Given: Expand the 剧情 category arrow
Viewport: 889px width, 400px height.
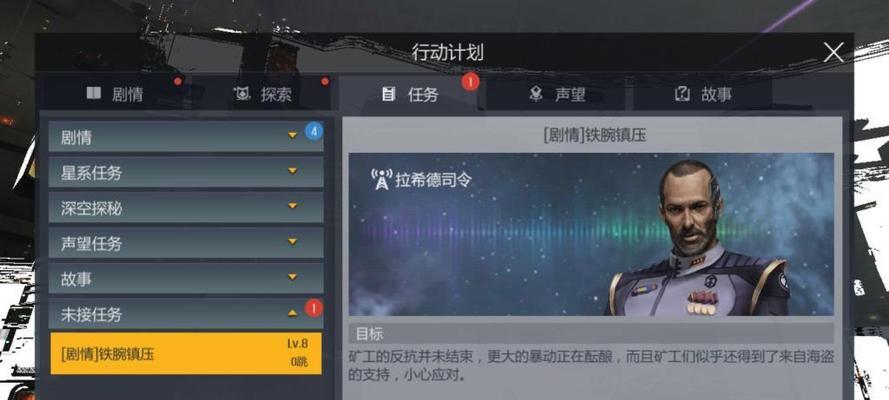Looking at the screenshot, I should [x=293, y=135].
